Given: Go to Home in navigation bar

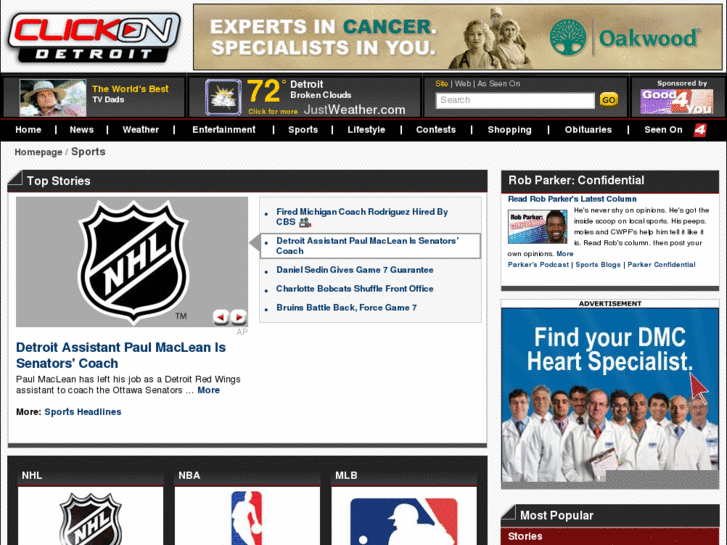Looking at the screenshot, I should coord(28,130).
